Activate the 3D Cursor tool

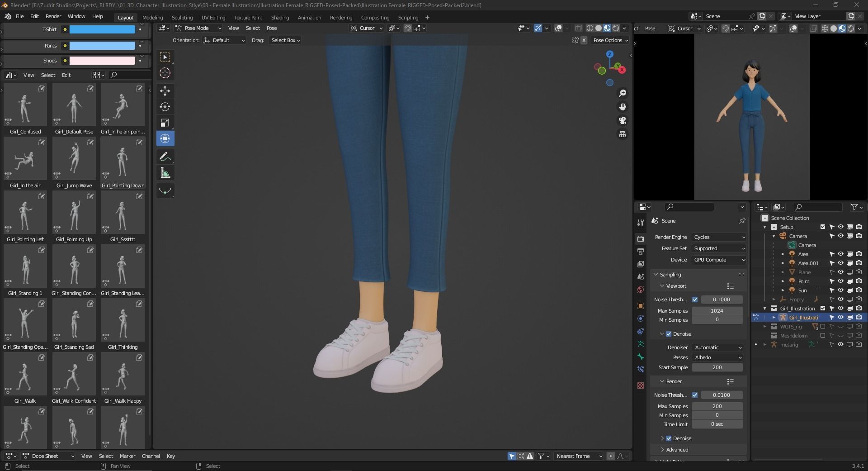165,73
